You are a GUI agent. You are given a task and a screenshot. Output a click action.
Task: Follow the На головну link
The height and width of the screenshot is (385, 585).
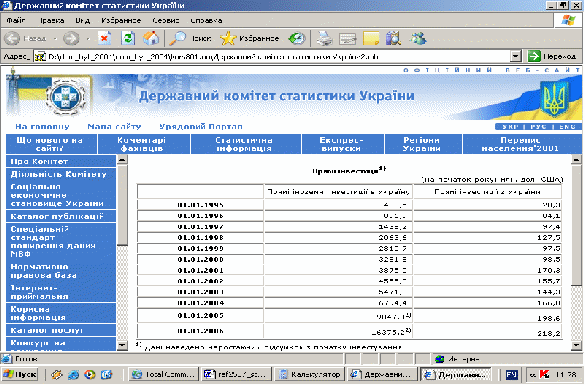pyautogui.click(x=42, y=126)
